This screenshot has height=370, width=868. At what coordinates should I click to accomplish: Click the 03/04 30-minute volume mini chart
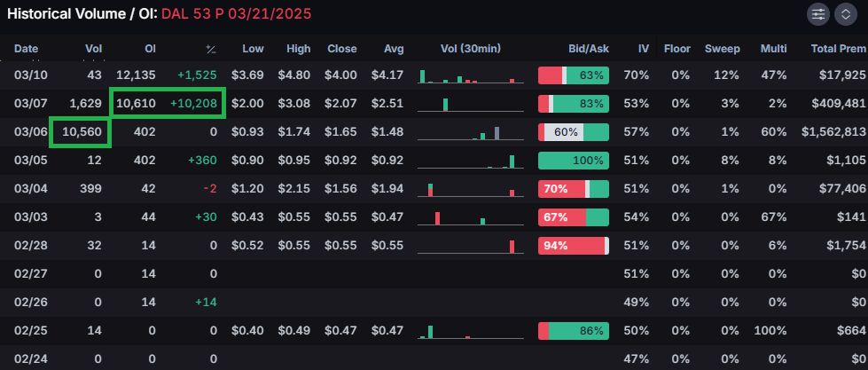[x=471, y=189]
